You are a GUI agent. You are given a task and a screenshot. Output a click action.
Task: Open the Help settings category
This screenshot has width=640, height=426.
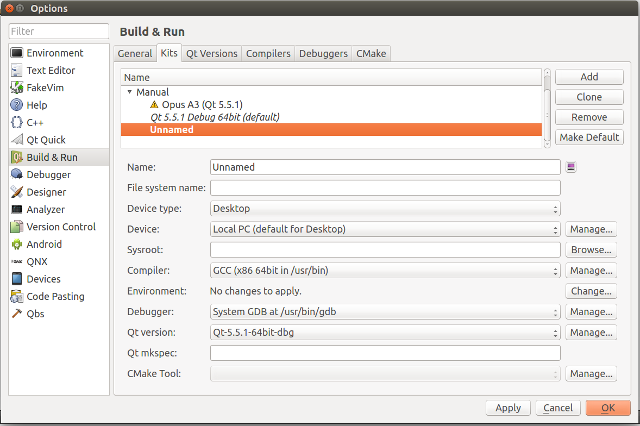59,105
